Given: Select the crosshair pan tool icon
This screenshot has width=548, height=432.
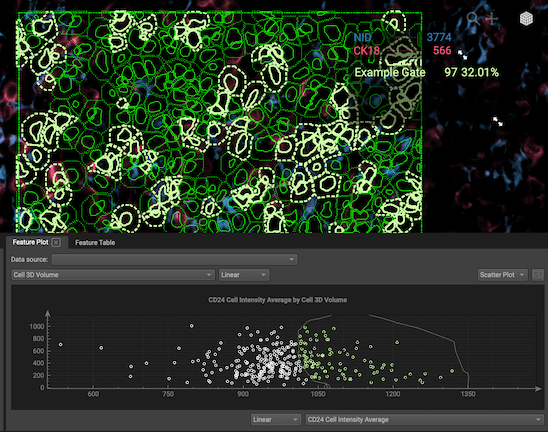Looking at the screenshot, I should [492, 19].
